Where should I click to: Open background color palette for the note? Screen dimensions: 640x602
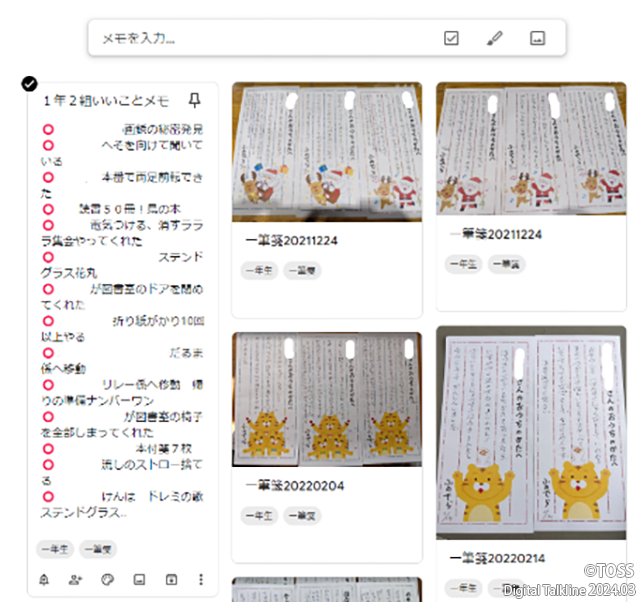(x=107, y=579)
